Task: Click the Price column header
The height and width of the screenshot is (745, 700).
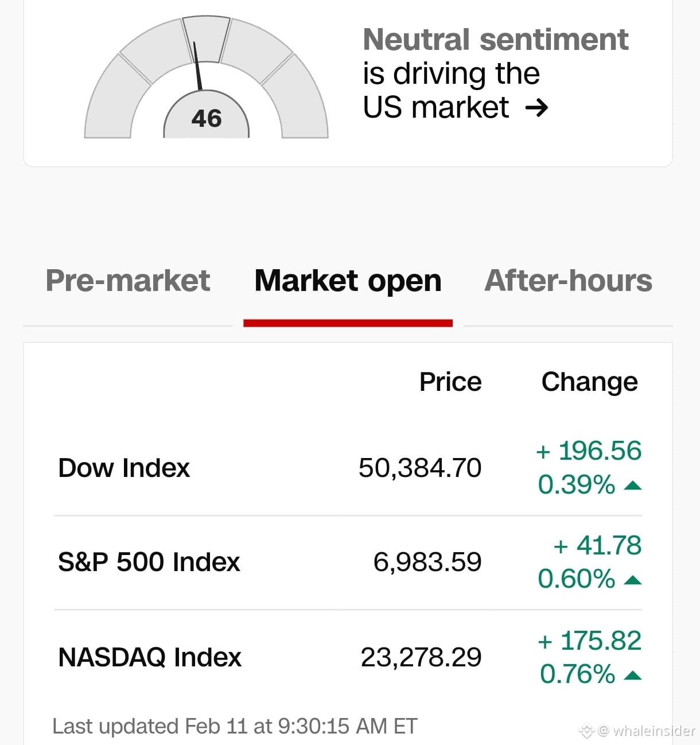Action: tap(450, 382)
